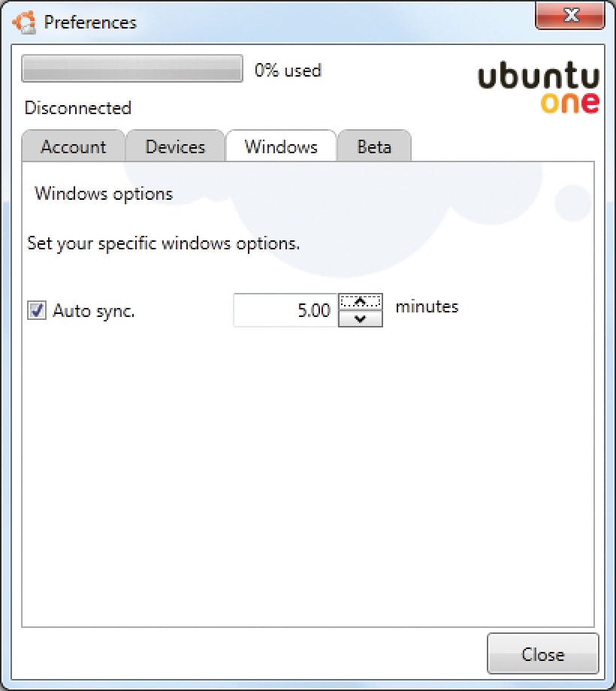The image size is (616, 691).
Task: Decrease sync minutes with down arrow
Action: click(x=361, y=318)
